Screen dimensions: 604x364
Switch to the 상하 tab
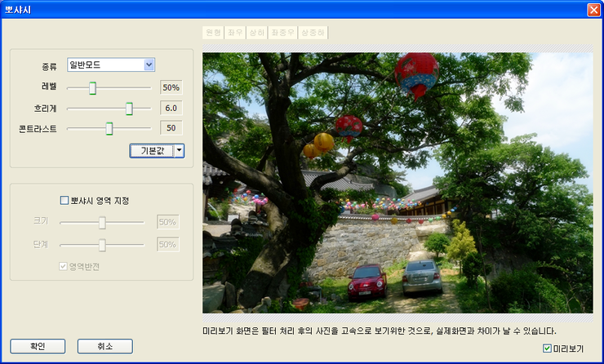(257, 33)
